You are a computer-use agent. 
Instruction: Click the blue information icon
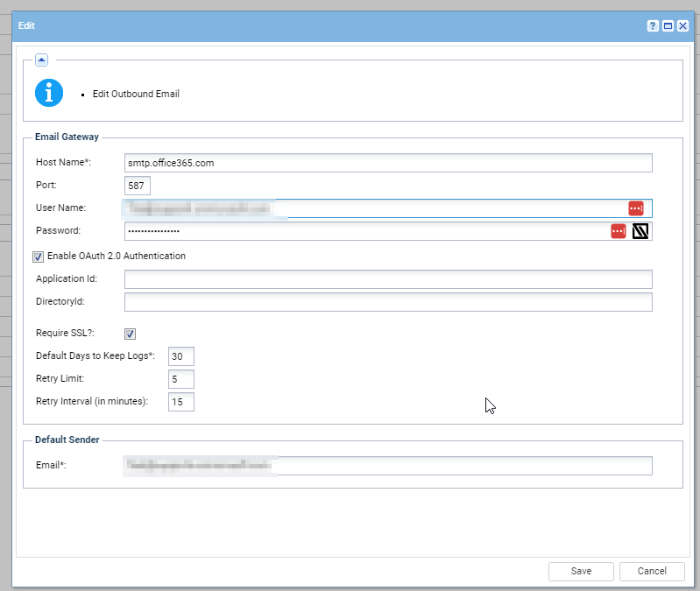[49, 93]
